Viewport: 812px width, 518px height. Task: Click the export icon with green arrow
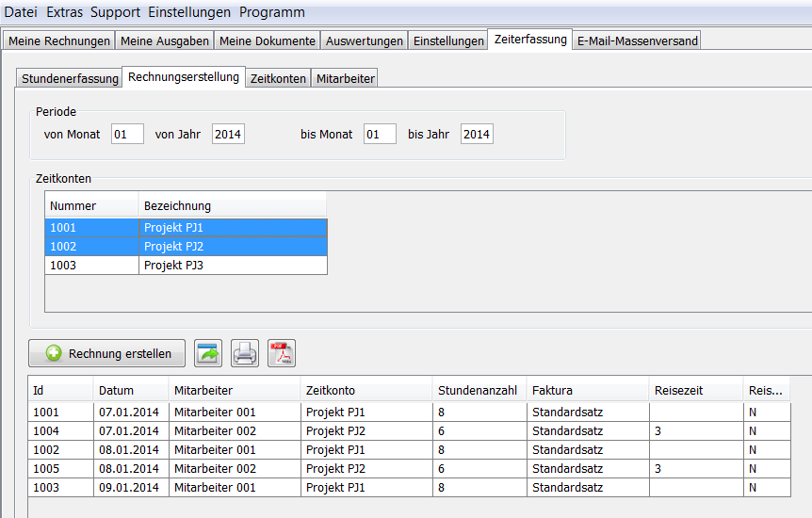[208, 353]
